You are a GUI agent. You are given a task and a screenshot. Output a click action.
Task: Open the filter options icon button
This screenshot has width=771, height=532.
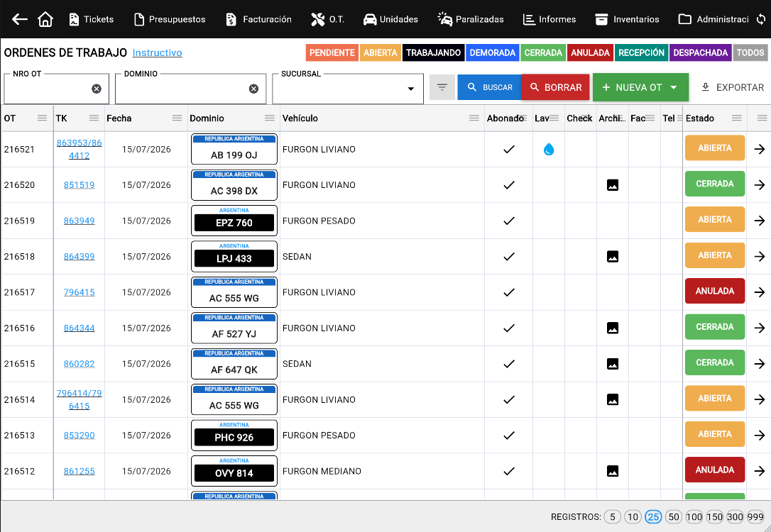click(442, 87)
